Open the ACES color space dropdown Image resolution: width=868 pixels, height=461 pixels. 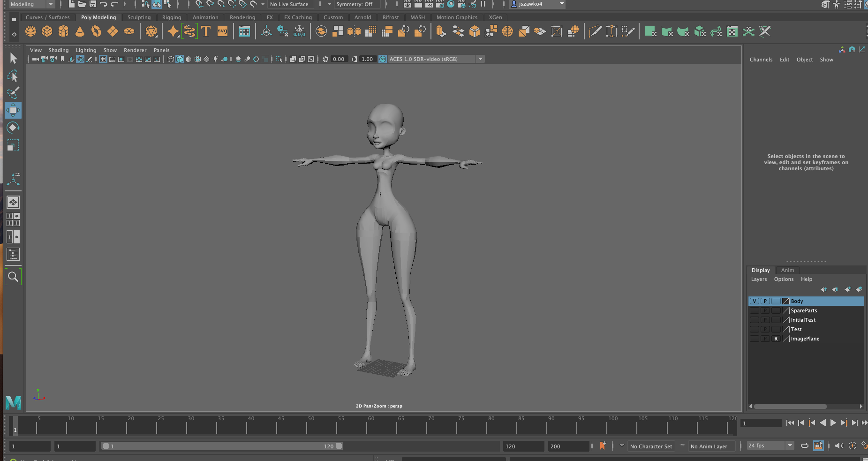click(x=480, y=59)
